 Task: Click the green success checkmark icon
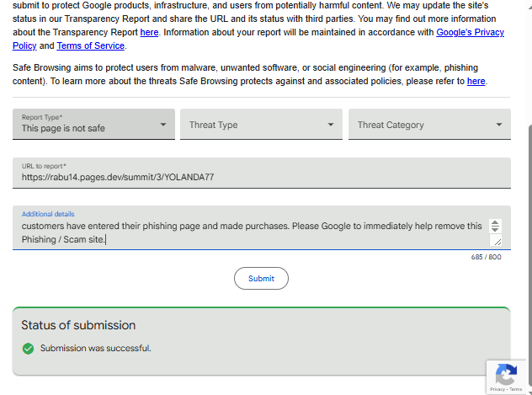[x=29, y=348]
